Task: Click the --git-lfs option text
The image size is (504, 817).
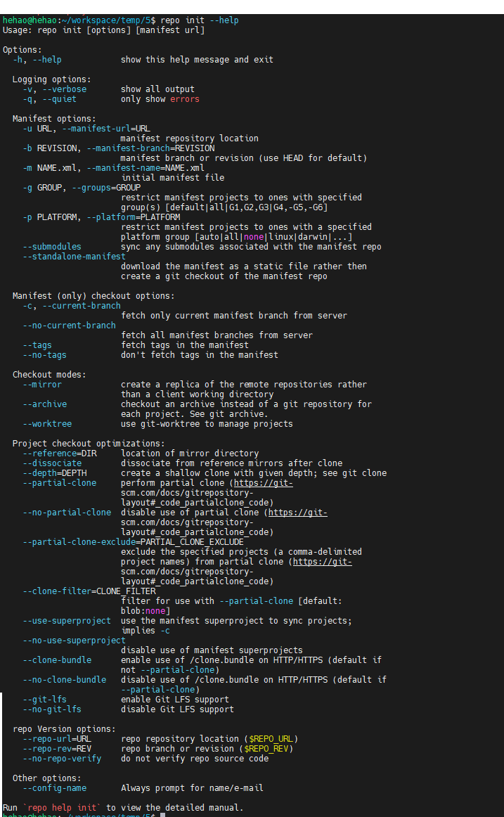Action: coord(44,700)
